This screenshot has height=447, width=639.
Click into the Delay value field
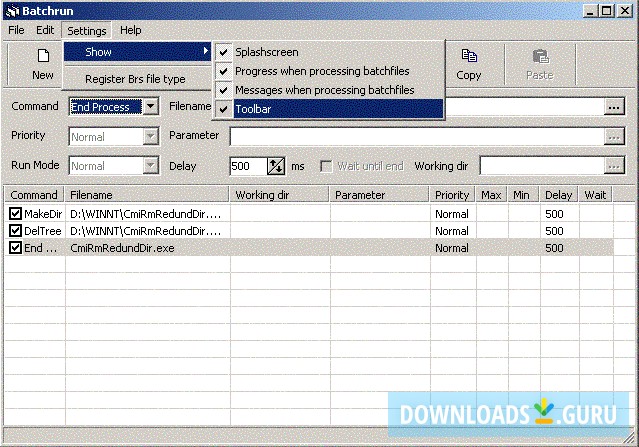click(x=249, y=166)
